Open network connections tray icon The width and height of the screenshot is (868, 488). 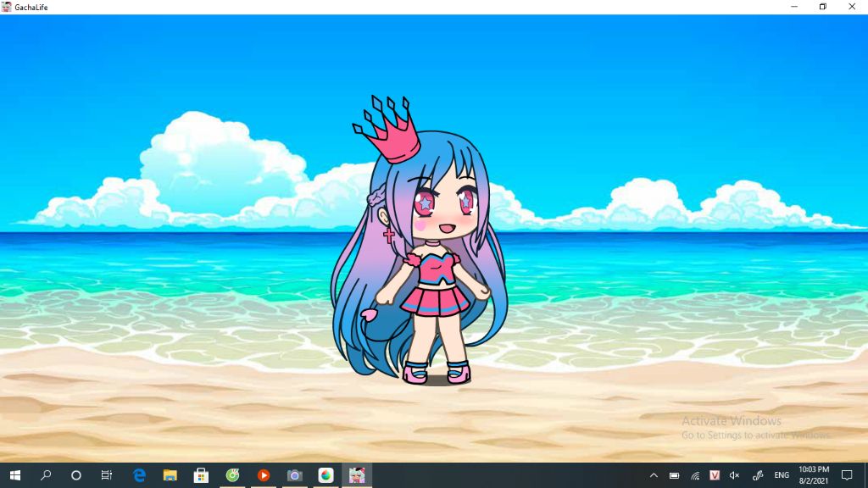[x=695, y=475]
